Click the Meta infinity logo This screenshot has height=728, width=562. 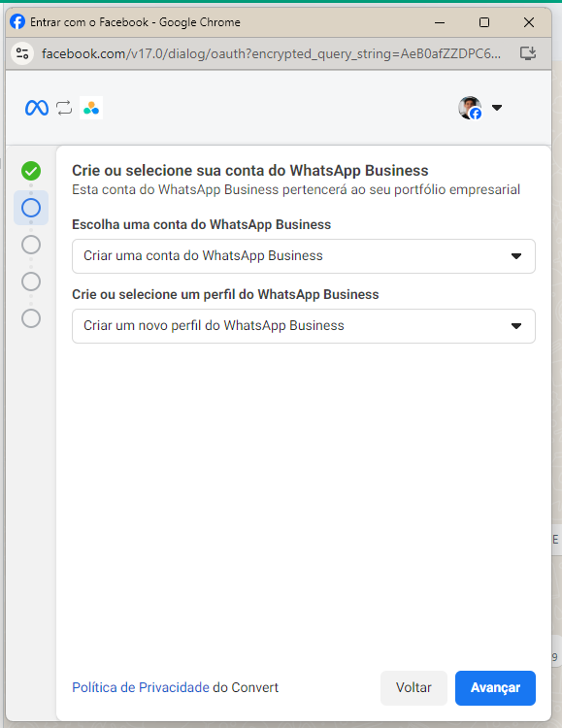pyautogui.click(x=37, y=108)
